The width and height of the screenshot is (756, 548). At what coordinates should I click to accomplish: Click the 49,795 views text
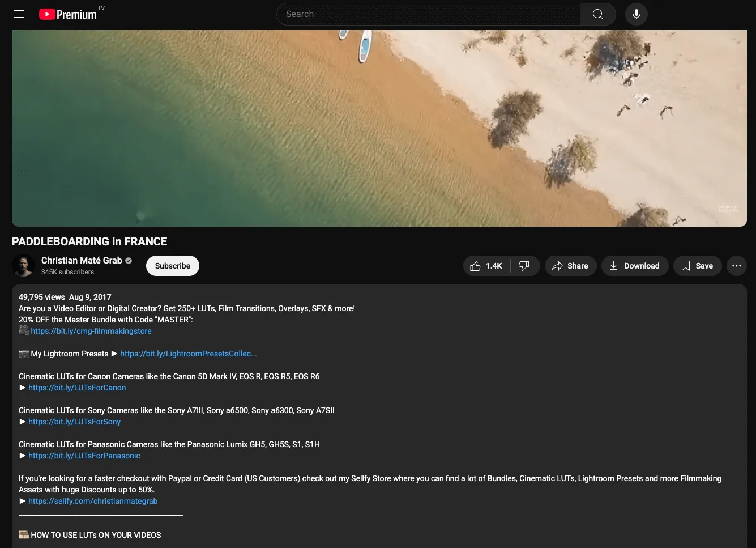pos(42,297)
